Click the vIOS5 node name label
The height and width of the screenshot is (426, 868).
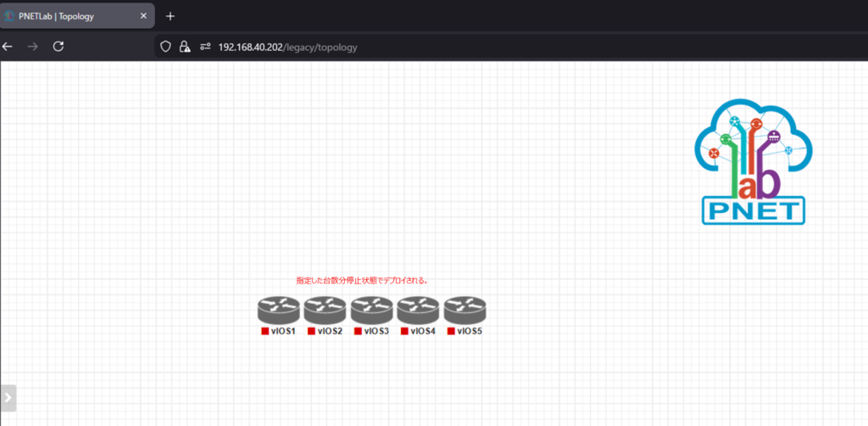point(470,331)
